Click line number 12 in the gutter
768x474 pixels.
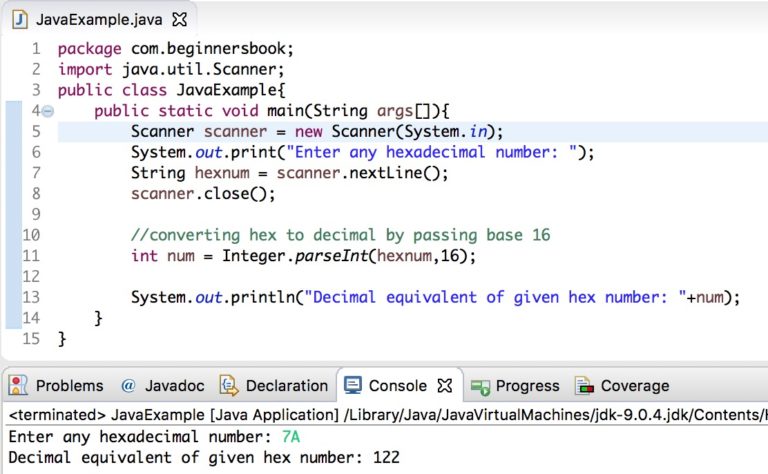tap(31, 277)
